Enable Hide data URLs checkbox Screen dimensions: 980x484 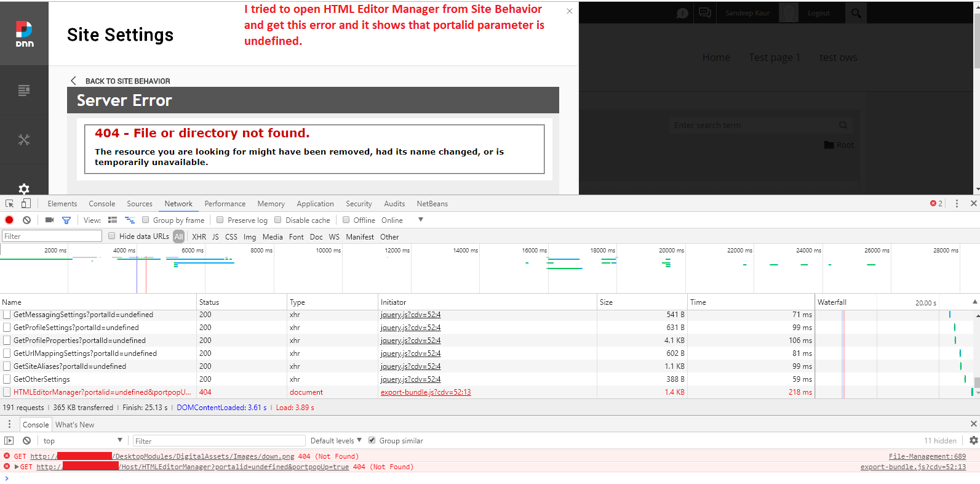point(112,236)
